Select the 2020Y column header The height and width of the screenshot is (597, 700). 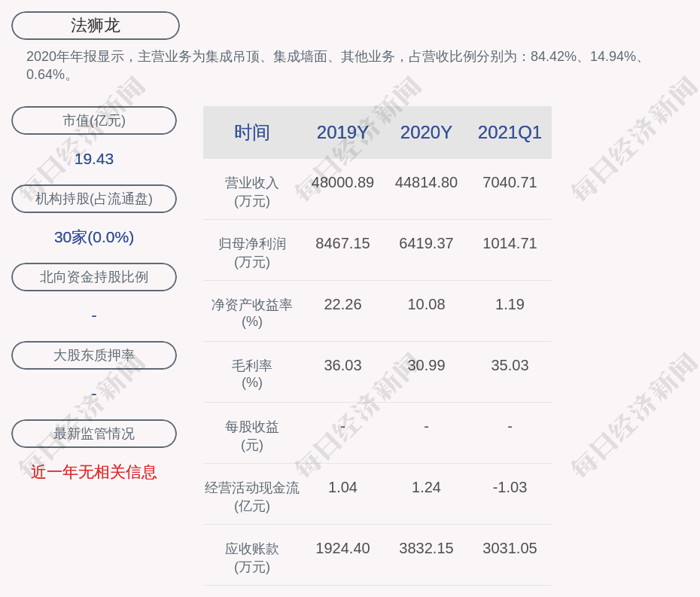[x=426, y=132]
